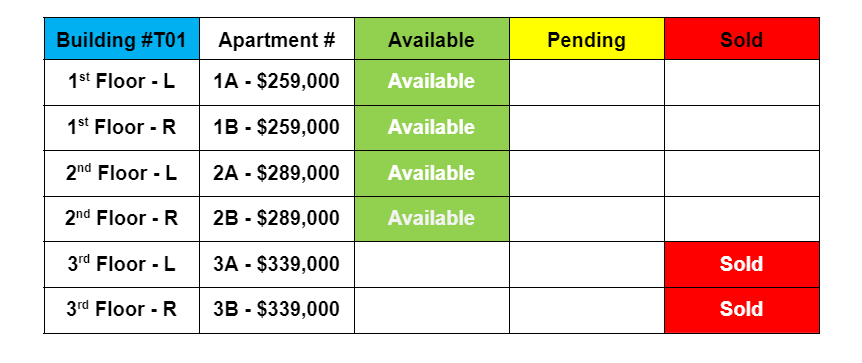Click the 1B - $259,000 apartment cell
The image size is (862, 363).
point(277,128)
